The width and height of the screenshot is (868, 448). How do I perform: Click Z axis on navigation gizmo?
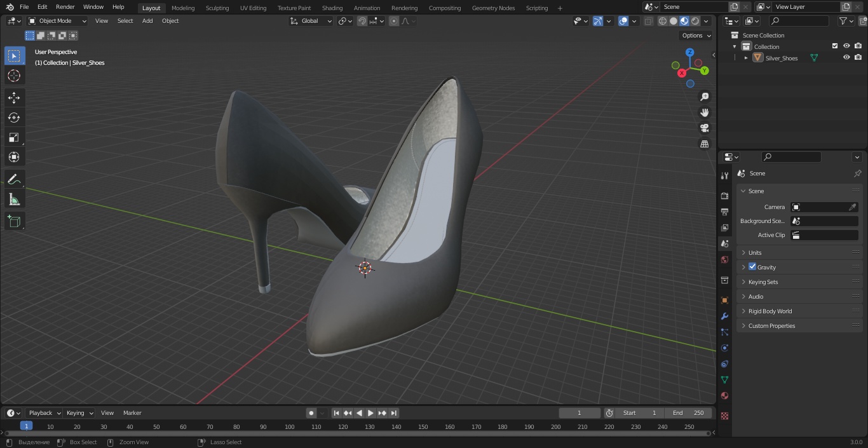coord(690,52)
